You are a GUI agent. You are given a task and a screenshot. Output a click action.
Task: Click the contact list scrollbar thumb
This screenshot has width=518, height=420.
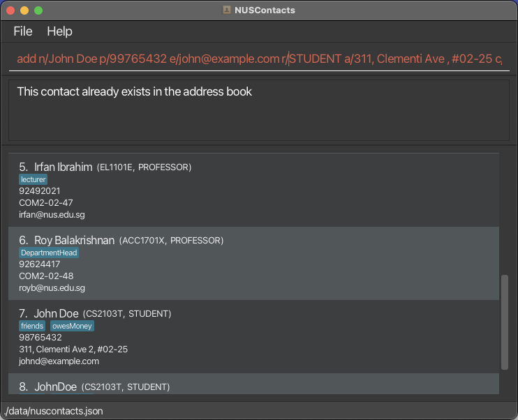pos(505,322)
